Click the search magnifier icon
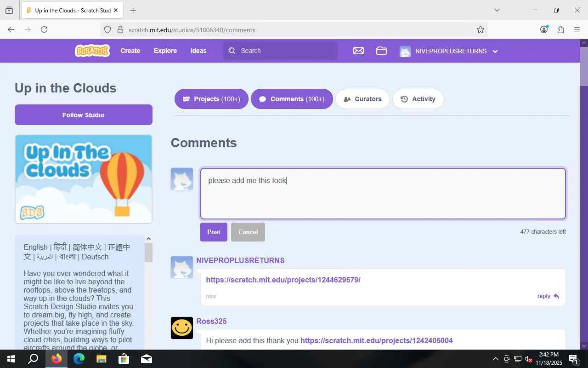 click(x=232, y=51)
